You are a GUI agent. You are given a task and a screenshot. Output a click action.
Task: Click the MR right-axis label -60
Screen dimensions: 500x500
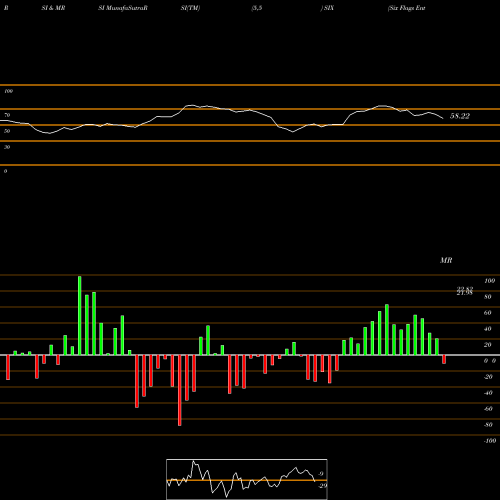point(488,409)
